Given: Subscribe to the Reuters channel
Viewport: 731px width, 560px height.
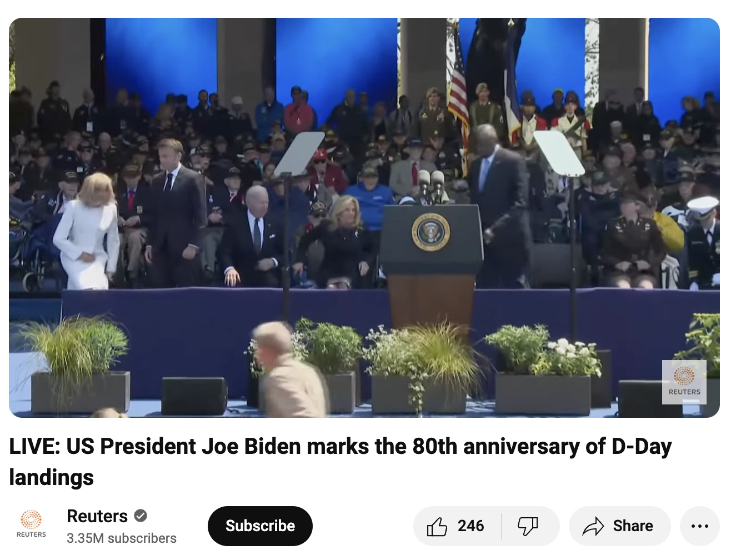Looking at the screenshot, I should (260, 526).
